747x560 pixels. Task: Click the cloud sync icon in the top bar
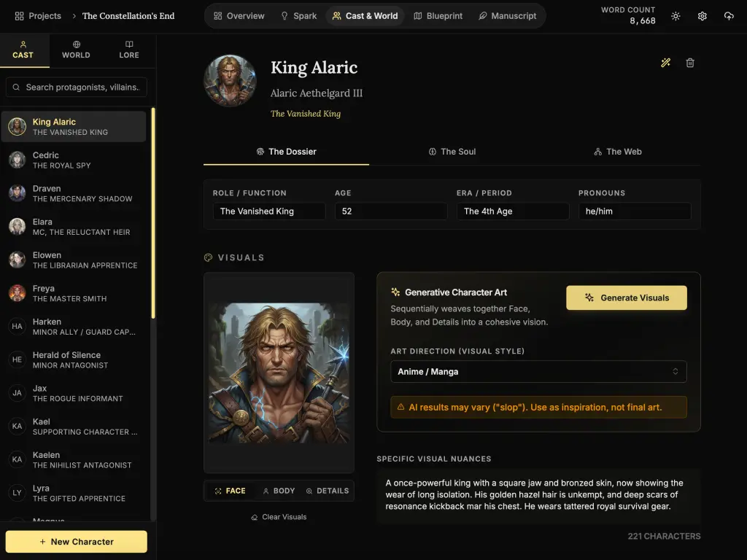click(x=729, y=15)
